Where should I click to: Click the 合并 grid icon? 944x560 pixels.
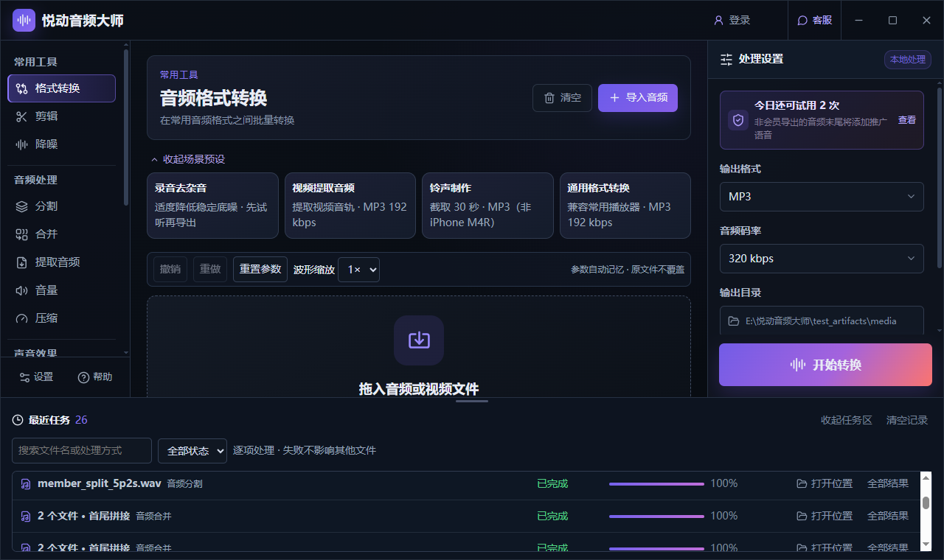(22, 234)
